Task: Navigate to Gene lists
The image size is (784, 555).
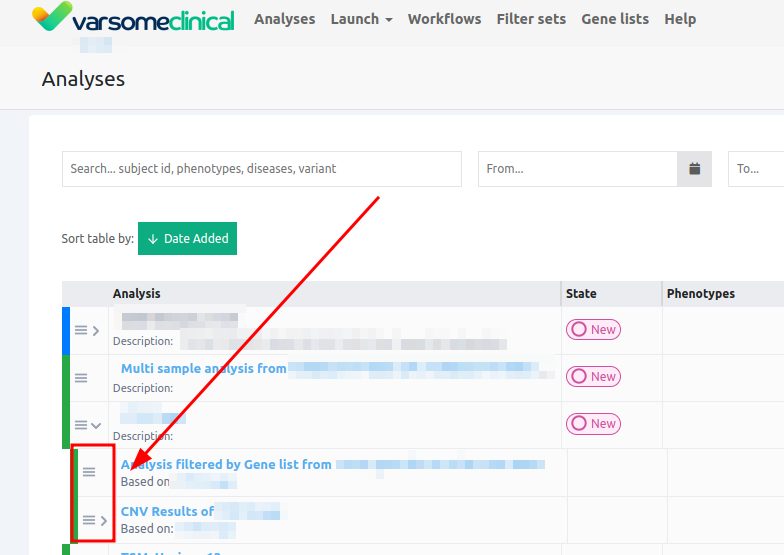Action: click(x=614, y=19)
